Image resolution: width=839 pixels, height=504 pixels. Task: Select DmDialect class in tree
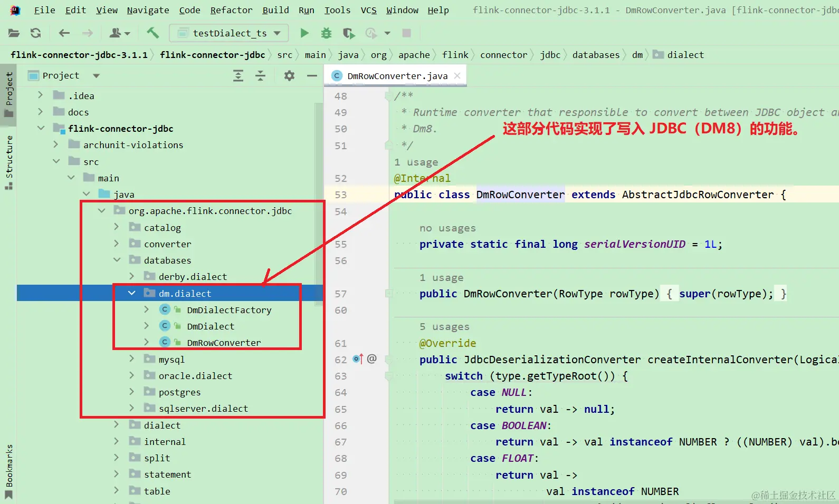211,326
